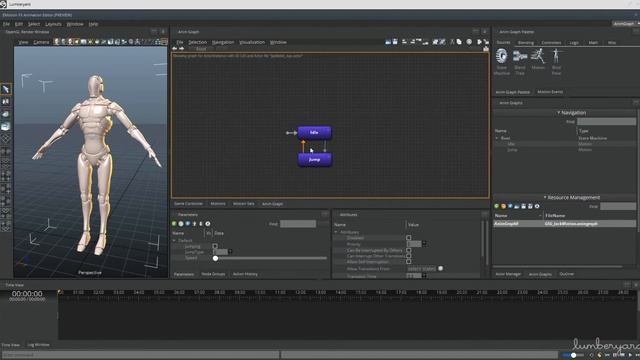
Task: Select the third tool in left vertical toolbar
Action: (6, 114)
